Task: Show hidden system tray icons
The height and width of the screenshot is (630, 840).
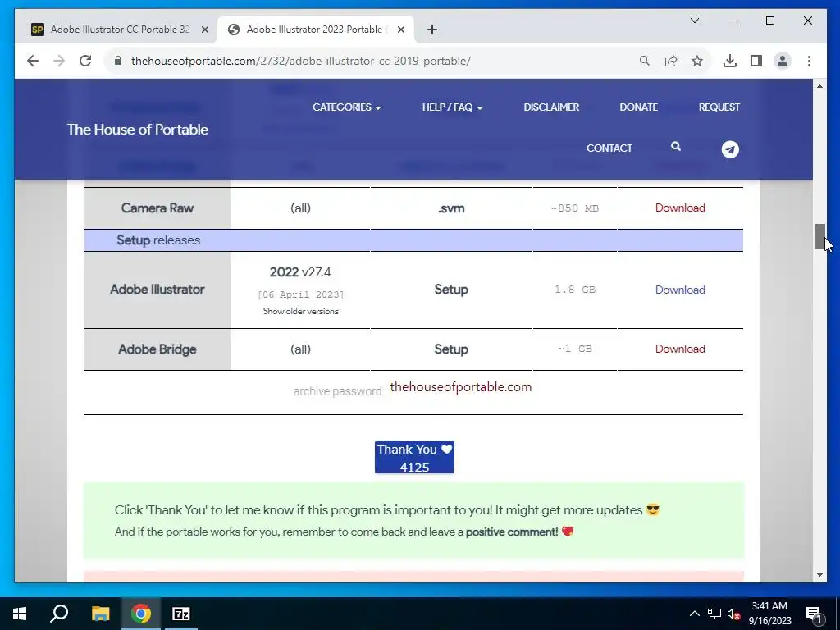Action: pyautogui.click(x=694, y=614)
